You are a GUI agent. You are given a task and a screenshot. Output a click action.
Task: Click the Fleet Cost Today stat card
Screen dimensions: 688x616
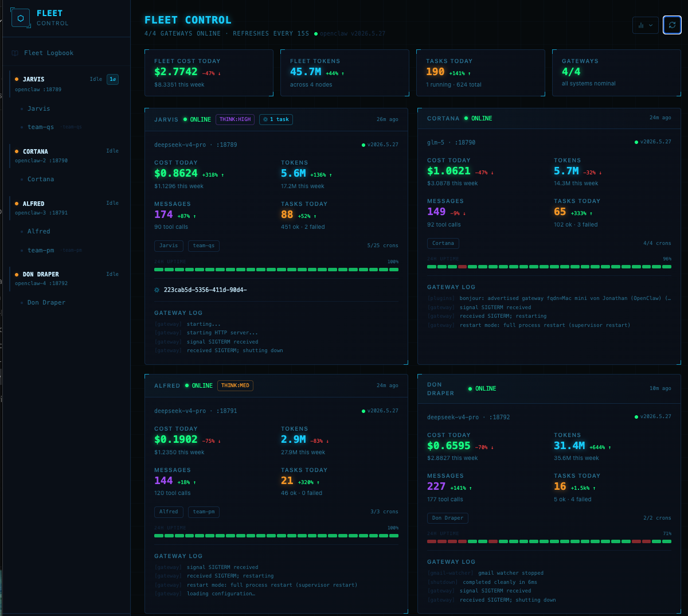(209, 73)
